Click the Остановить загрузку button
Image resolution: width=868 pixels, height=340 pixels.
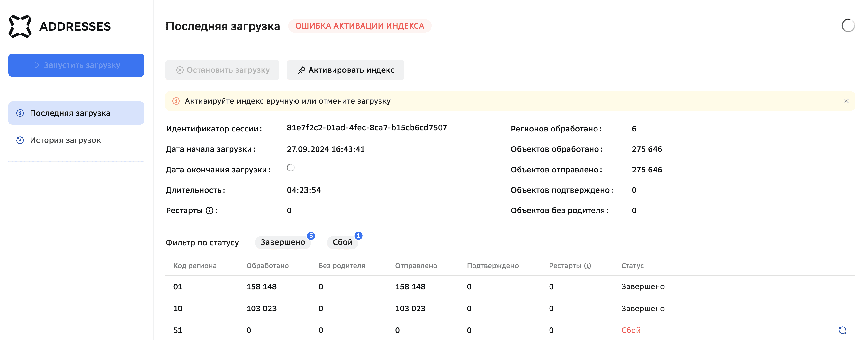tap(222, 70)
